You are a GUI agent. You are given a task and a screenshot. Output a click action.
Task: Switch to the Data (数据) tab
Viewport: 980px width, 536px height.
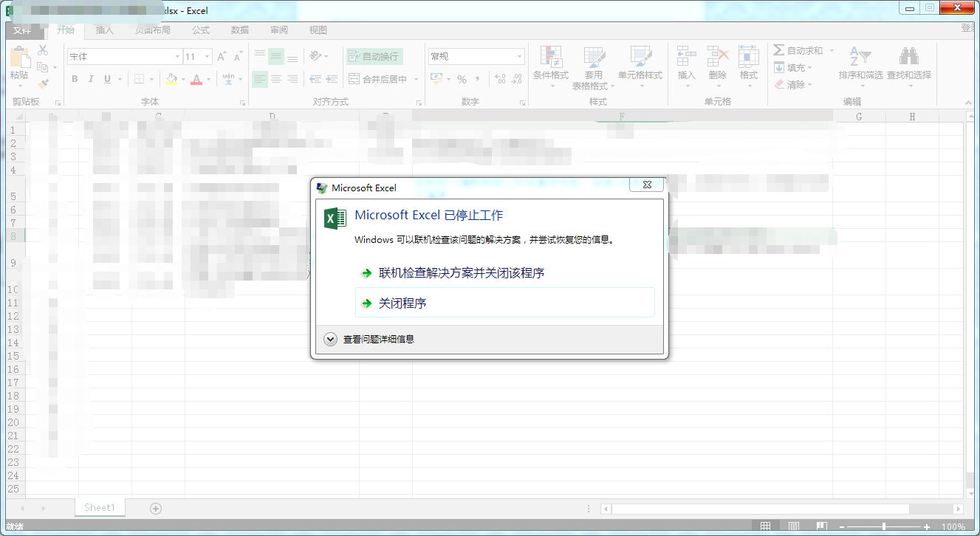(x=240, y=30)
